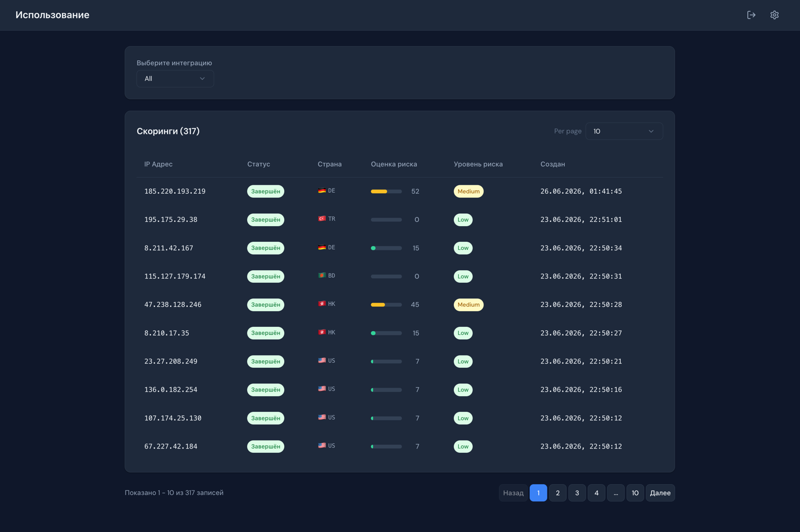Viewport: 800px width, 532px height.
Task: Click German flag in 185.220.193.219 row
Action: 322,191
